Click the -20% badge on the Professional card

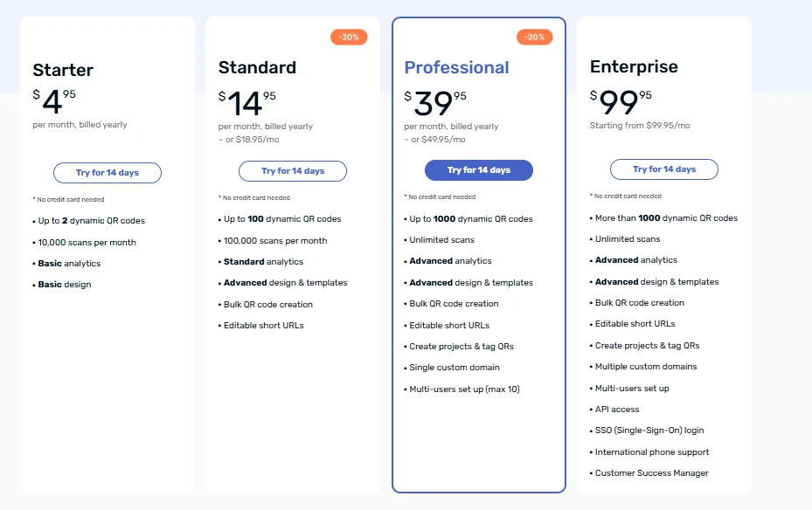(x=534, y=38)
